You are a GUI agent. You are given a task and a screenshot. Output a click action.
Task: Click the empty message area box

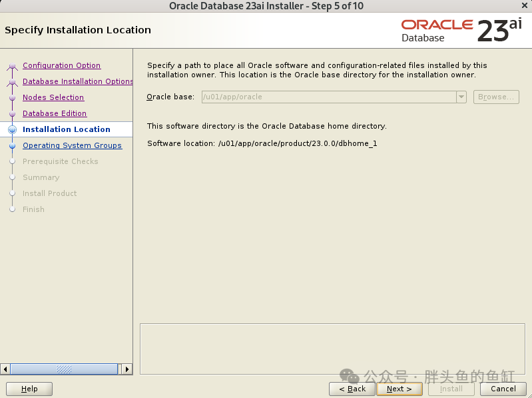tap(332, 349)
